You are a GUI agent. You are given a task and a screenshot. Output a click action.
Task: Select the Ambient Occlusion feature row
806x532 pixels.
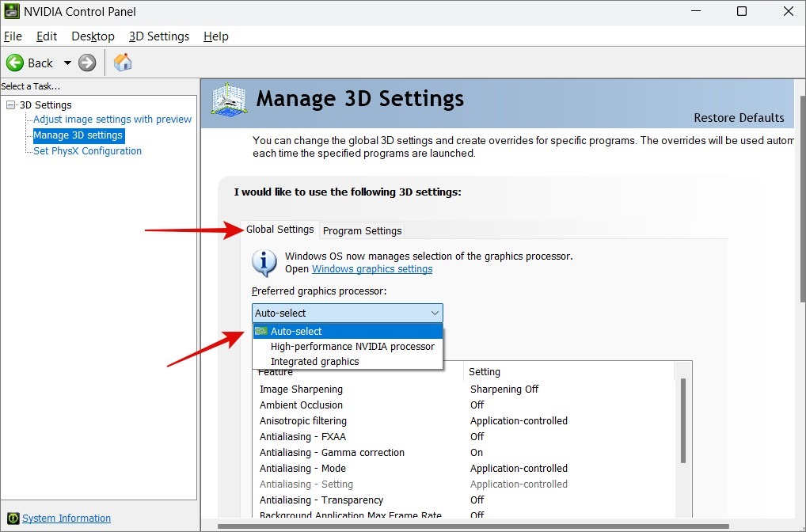(301, 405)
